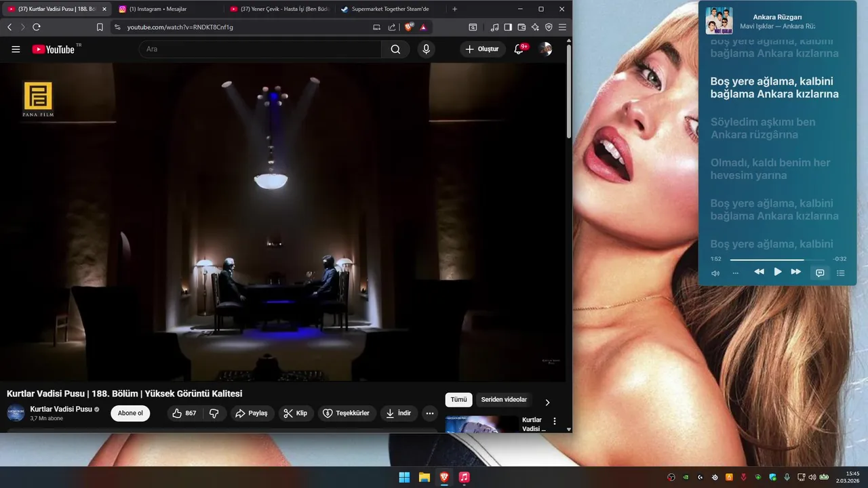Image resolution: width=868 pixels, height=488 pixels.
Task: Open the Kurtlar Vadisi Pusu channel avatar
Action: tap(16, 413)
